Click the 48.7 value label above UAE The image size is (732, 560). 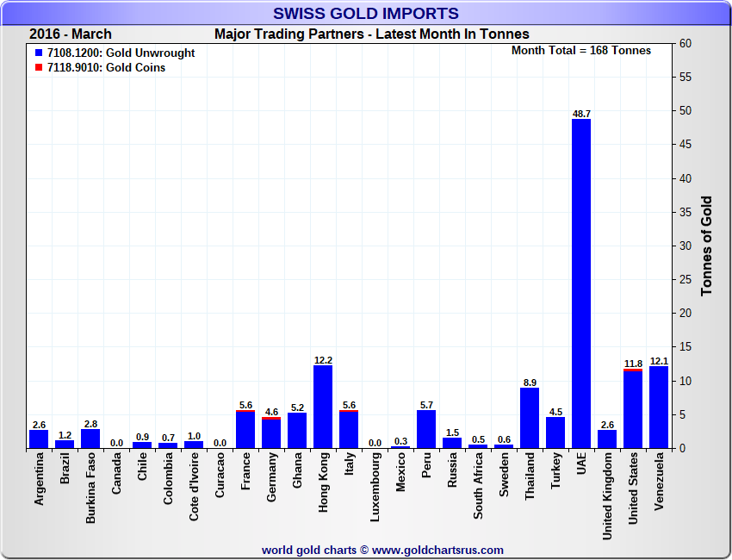[x=581, y=114]
